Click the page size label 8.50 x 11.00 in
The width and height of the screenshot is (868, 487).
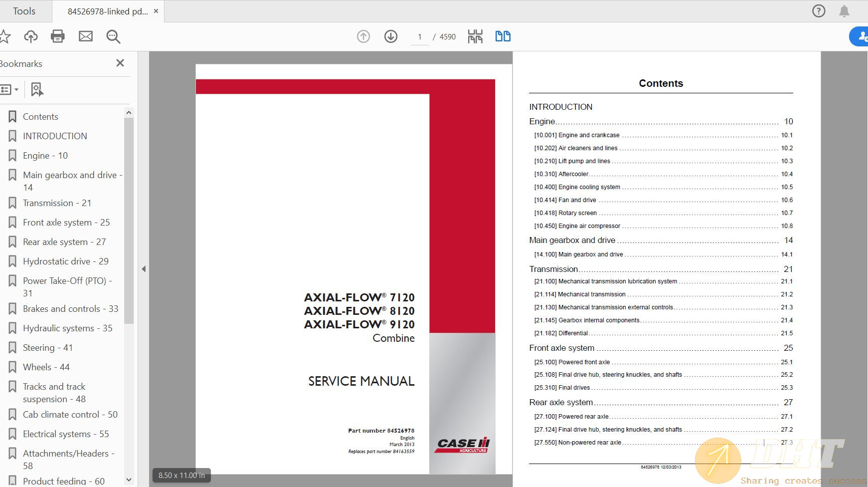(x=181, y=476)
